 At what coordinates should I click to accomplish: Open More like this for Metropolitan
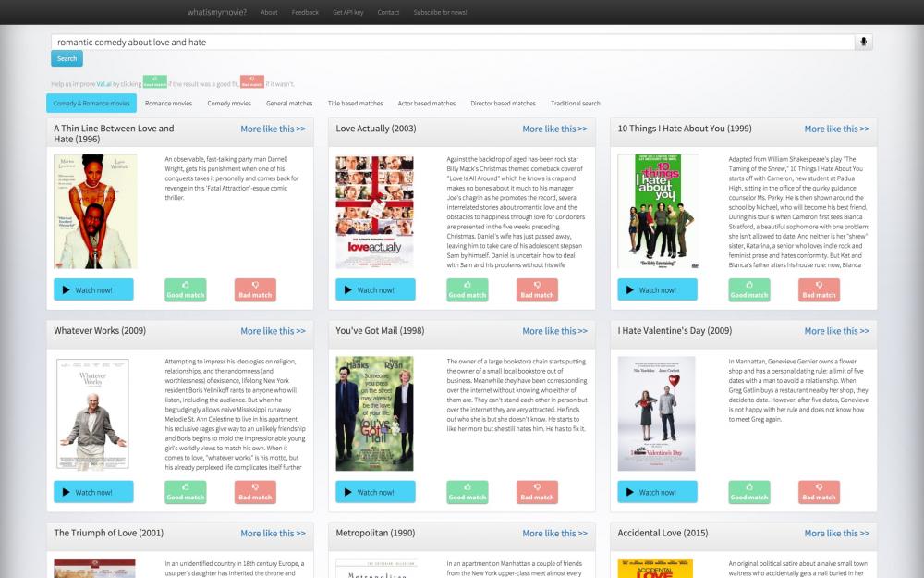coord(554,534)
